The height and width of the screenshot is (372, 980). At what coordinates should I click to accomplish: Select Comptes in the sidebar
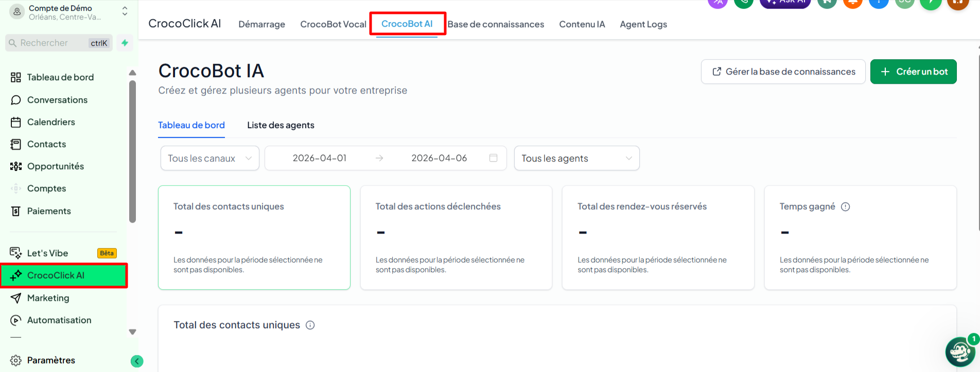click(46, 188)
